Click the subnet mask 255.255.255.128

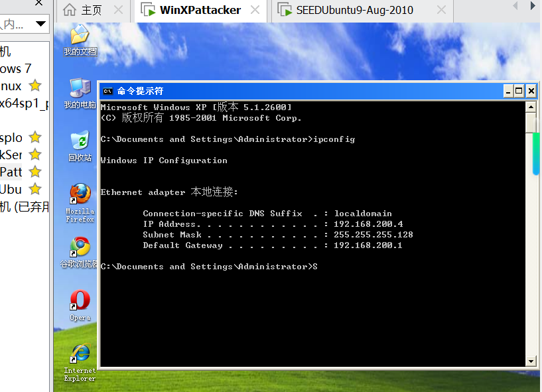click(373, 235)
